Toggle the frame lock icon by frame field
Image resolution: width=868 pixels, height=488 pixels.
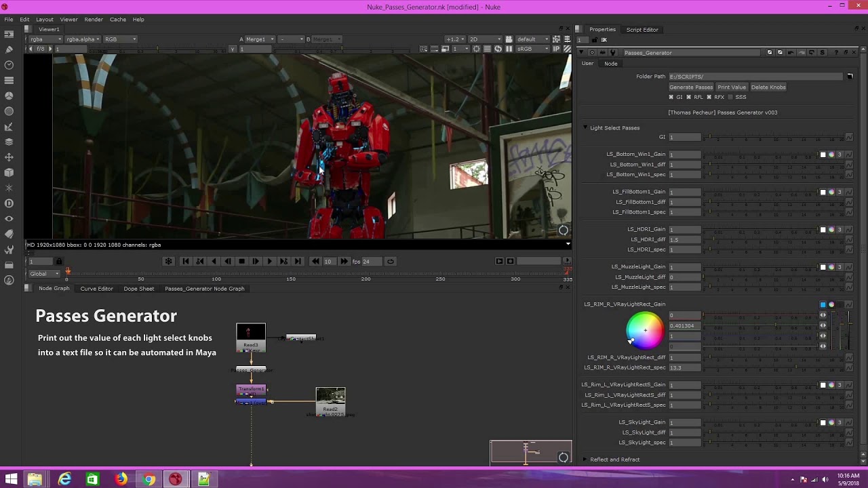coord(58,261)
